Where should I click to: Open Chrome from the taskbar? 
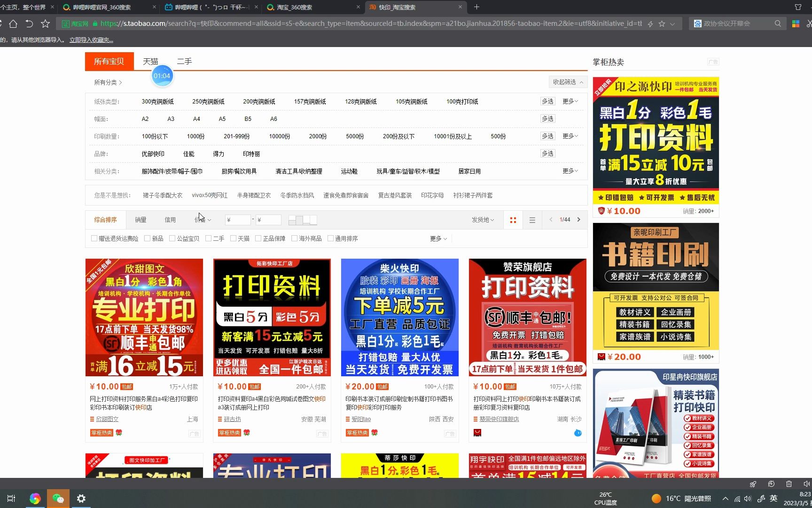[35, 498]
